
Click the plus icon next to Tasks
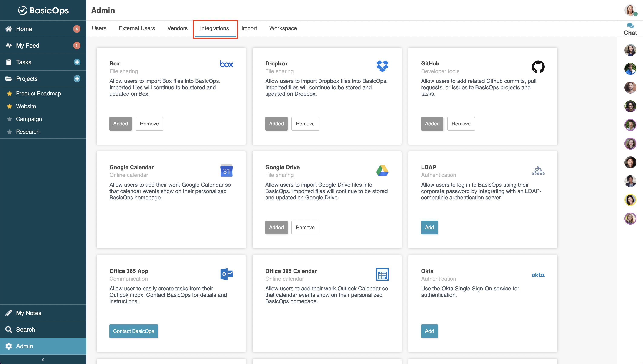[77, 62]
